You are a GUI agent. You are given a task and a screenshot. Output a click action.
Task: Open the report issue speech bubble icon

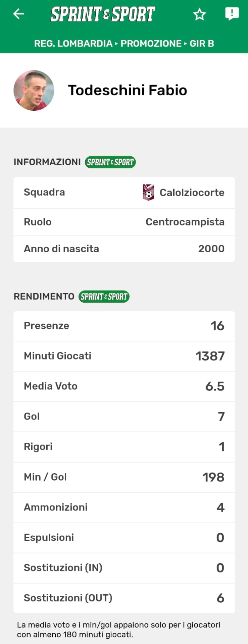click(232, 14)
